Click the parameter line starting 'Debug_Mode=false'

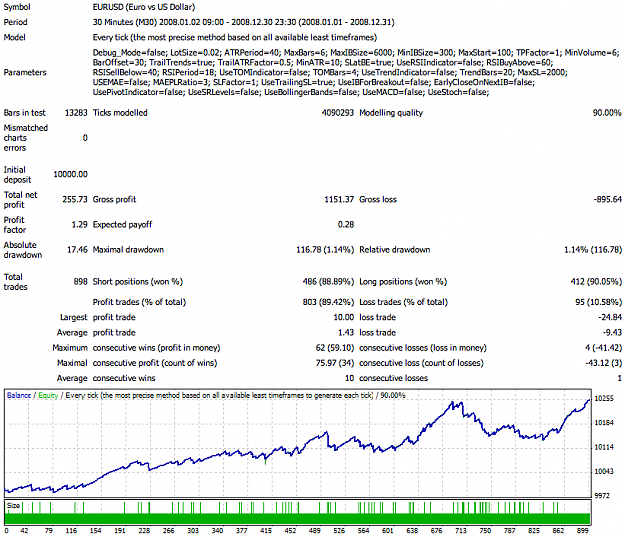(x=356, y=53)
